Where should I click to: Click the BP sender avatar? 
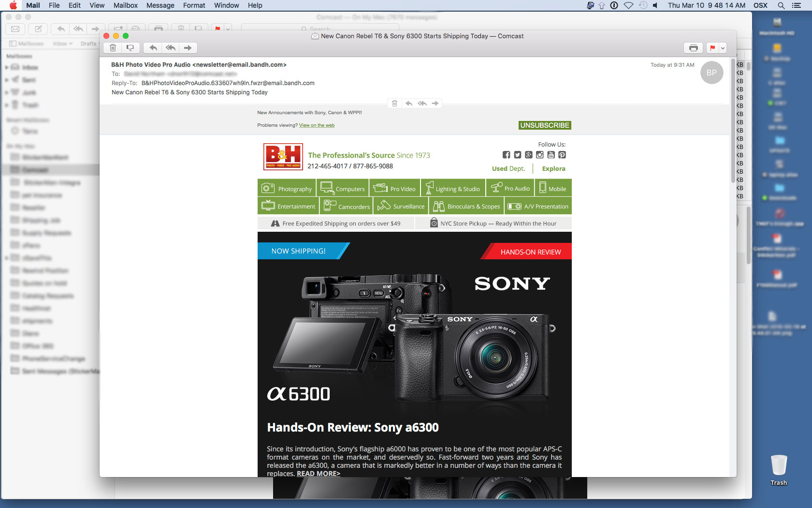click(711, 73)
